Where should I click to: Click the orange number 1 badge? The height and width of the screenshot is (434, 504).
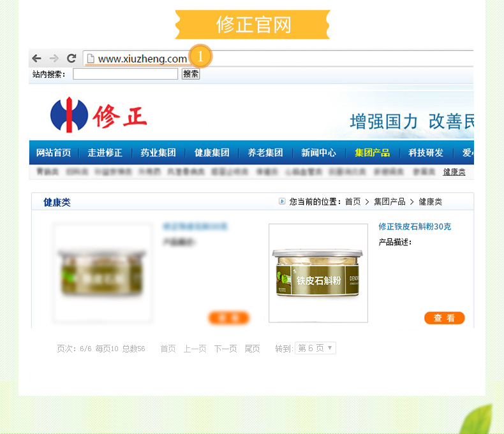coord(200,57)
